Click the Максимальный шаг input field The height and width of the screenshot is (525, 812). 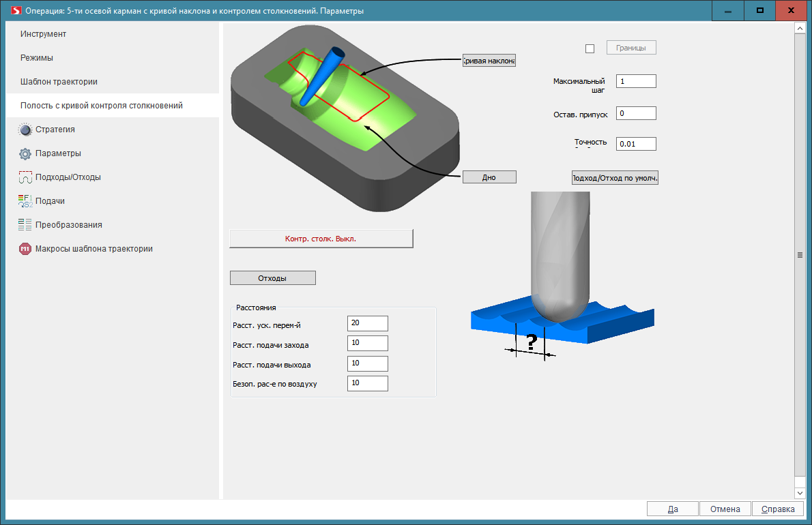(x=636, y=81)
